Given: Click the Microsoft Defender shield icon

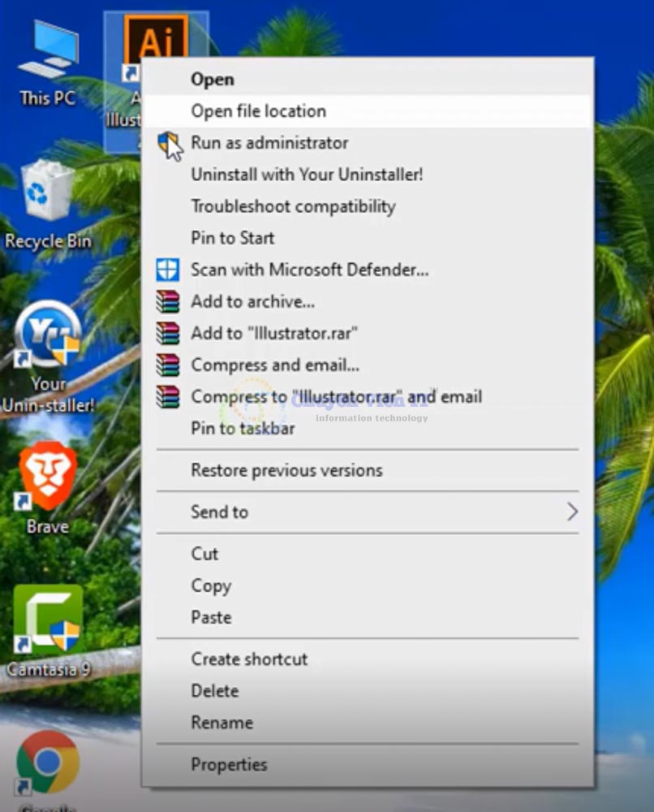Looking at the screenshot, I should coord(168,270).
